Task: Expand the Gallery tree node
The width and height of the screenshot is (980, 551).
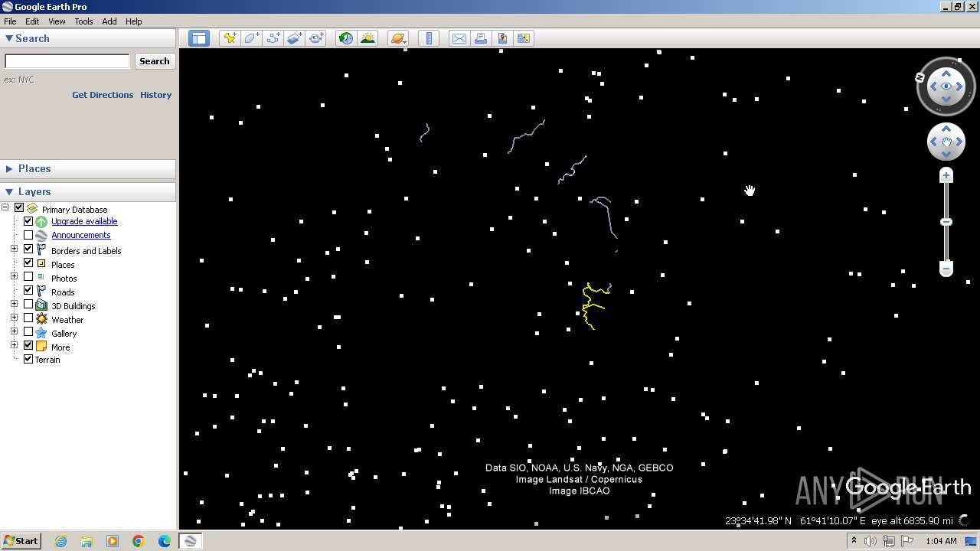Action: click(x=14, y=332)
